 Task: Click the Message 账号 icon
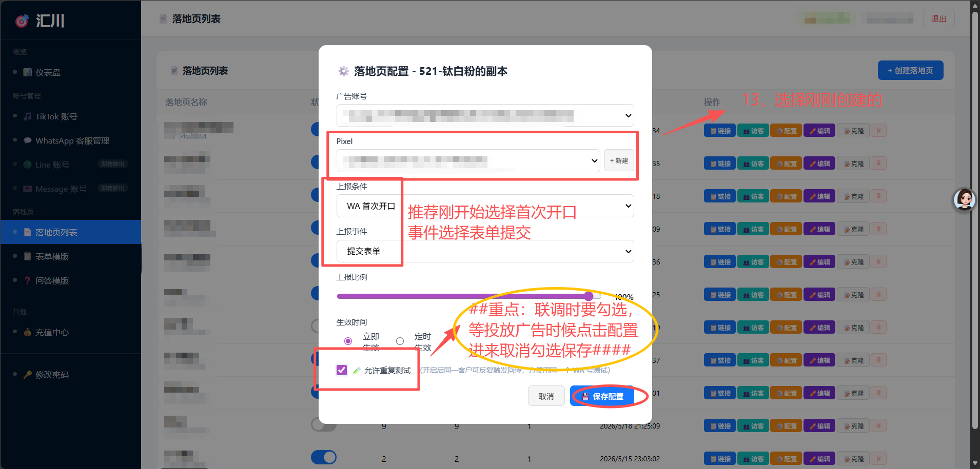click(x=28, y=189)
